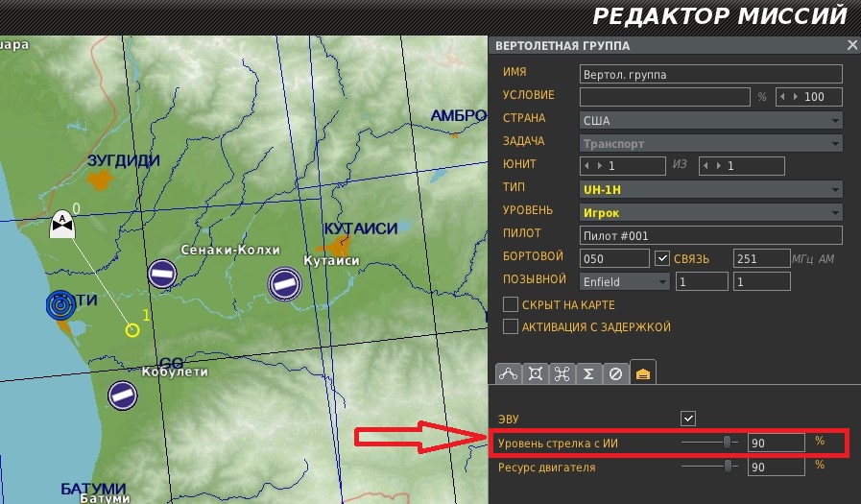The width and height of the screenshot is (861, 504).
Task: Click the УСЛОВИЕ condition text field
Action: click(x=665, y=97)
